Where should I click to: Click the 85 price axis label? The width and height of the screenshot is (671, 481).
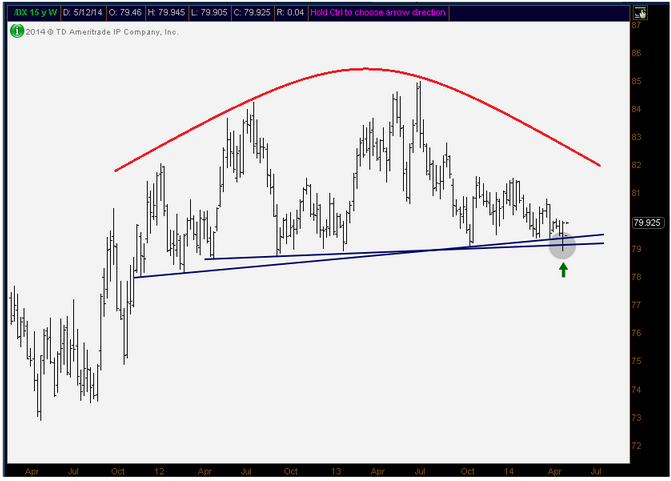pyautogui.click(x=636, y=81)
